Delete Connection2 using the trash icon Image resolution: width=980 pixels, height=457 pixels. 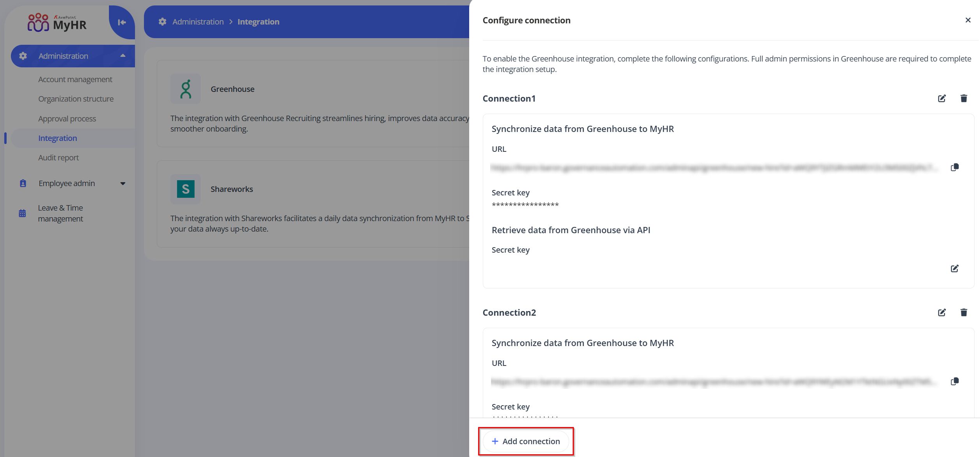964,313
